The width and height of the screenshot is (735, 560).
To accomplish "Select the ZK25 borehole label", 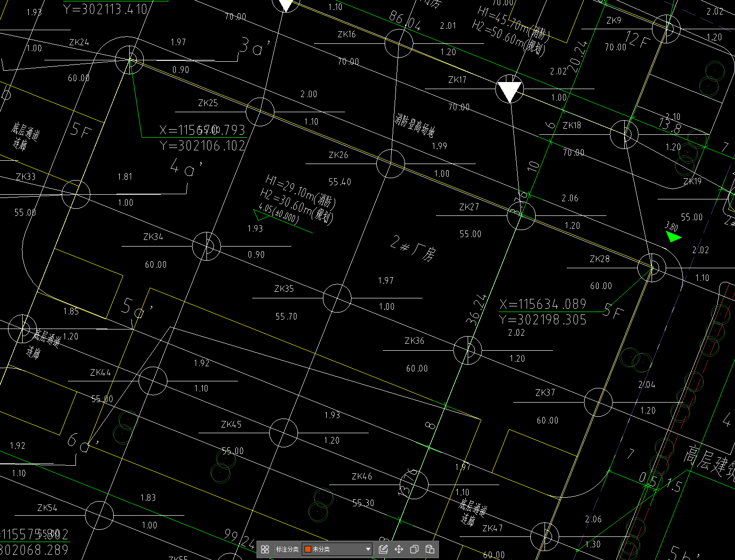I will coord(208,103).
